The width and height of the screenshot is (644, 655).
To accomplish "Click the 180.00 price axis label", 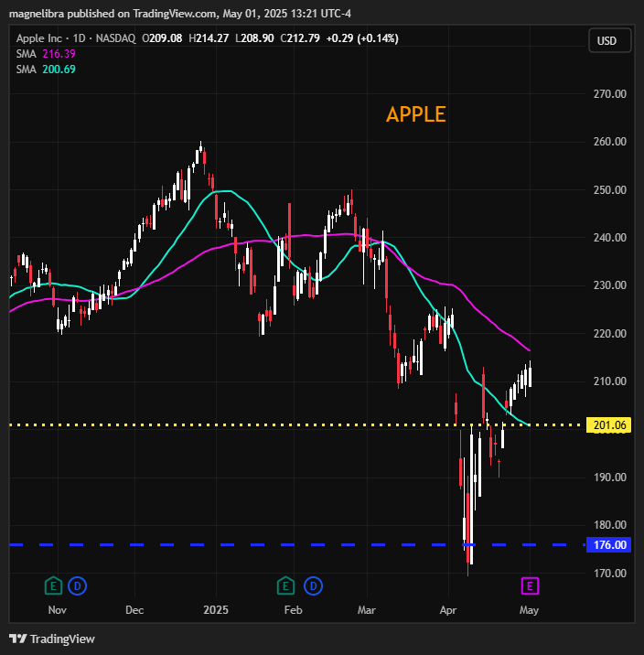I will [x=610, y=525].
